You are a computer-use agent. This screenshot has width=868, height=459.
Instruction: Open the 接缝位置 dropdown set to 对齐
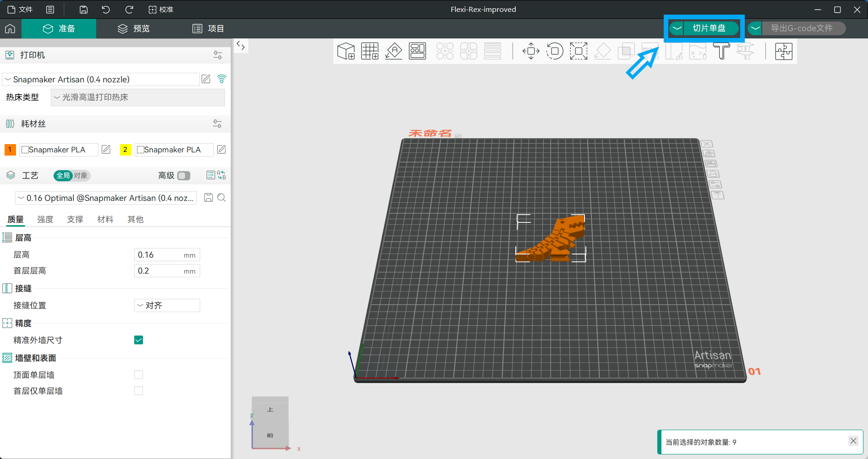click(x=167, y=306)
